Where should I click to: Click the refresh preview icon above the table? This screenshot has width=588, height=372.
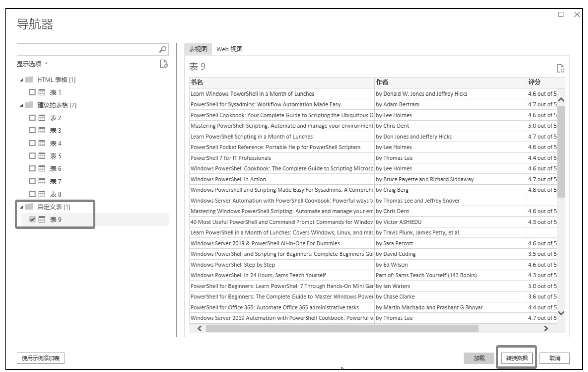(x=560, y=68)
